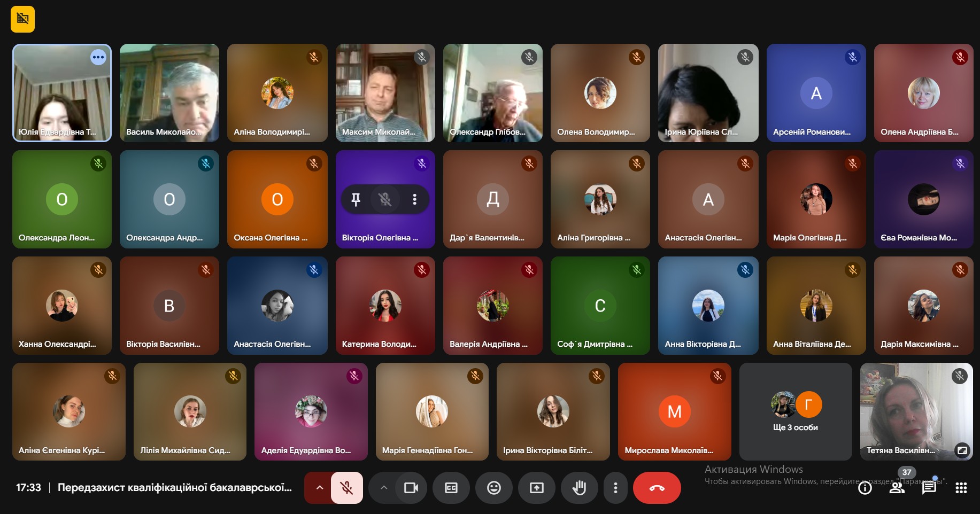The image size is (980, 514).
Task: Open the more options menu in bottom toolbar
Action: 615,488
